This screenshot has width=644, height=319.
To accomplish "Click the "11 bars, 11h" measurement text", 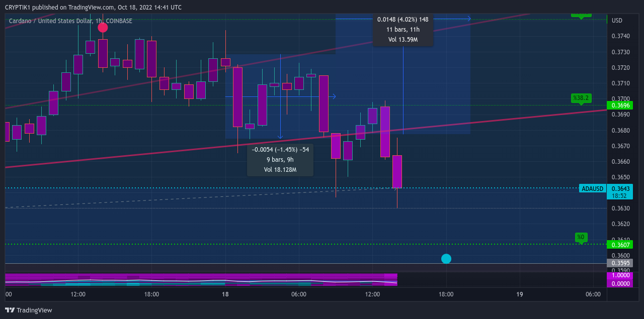I will 403,30.
